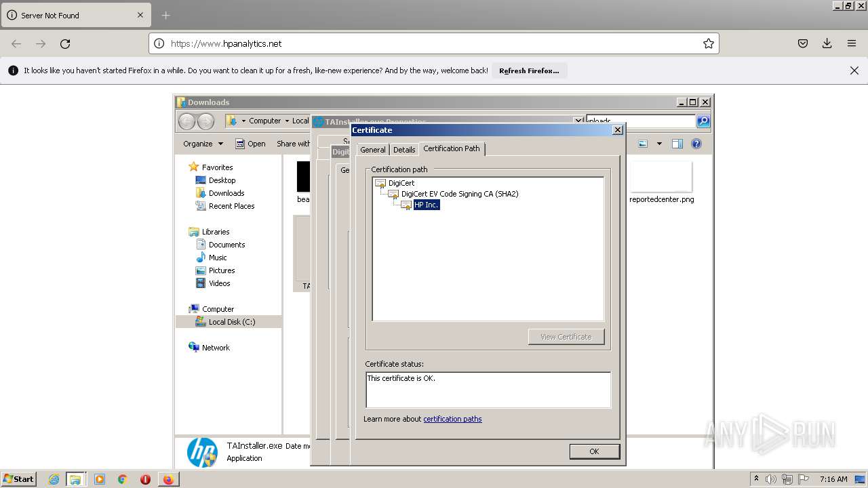Screen dimensions: 868x488
Task: Click Explorer back navigation button
Action: click(187, 121)
